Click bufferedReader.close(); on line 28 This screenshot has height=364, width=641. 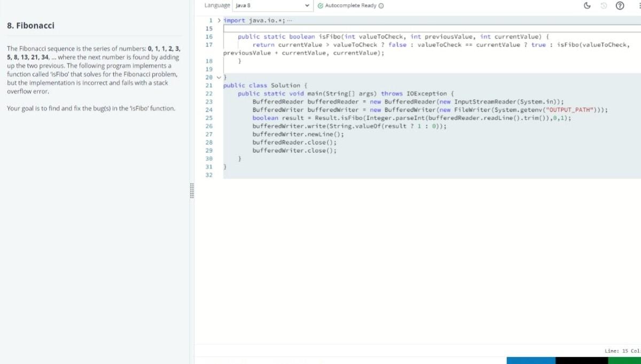(x=294, y=143)
